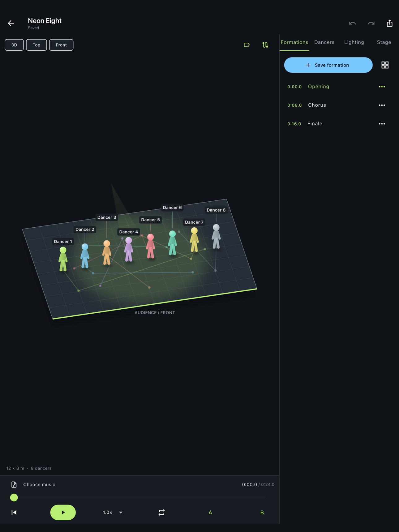Click the Dancer 5 label
The height and width of the screenshot is (532, 399).
(x=150, y=220)
